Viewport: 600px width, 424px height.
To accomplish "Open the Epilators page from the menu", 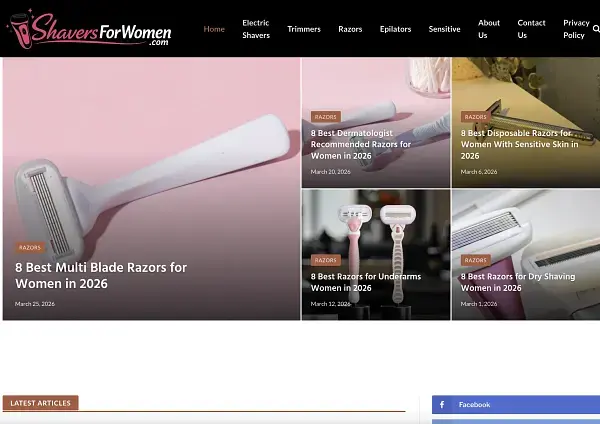I will click(x=395, y=29).
